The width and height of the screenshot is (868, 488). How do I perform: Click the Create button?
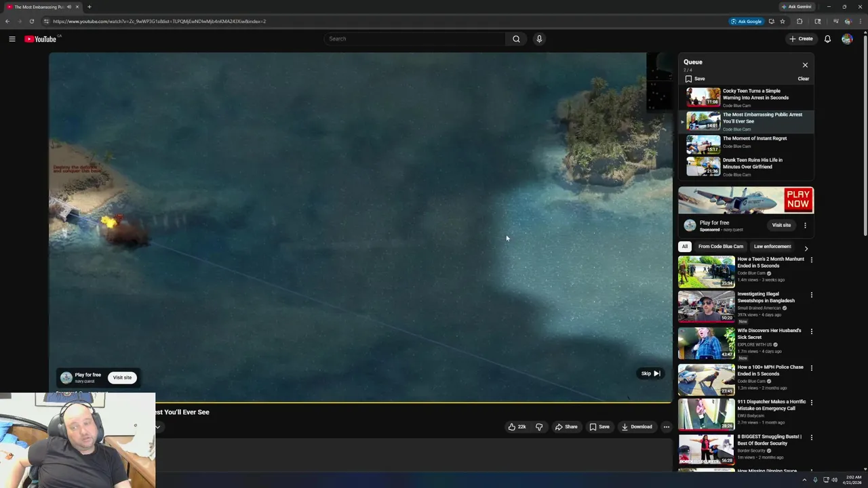click(801, 39)
